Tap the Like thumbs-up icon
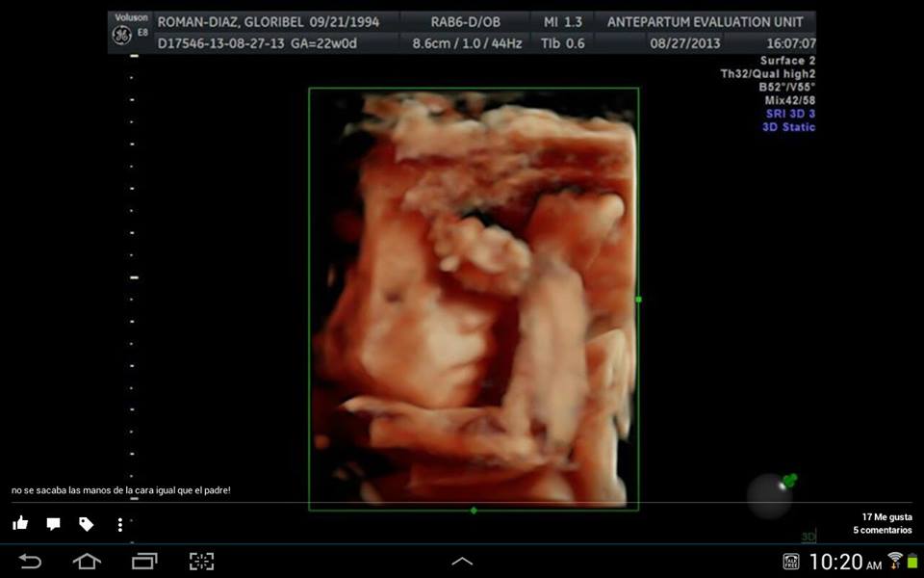 (x=20, y=524)
